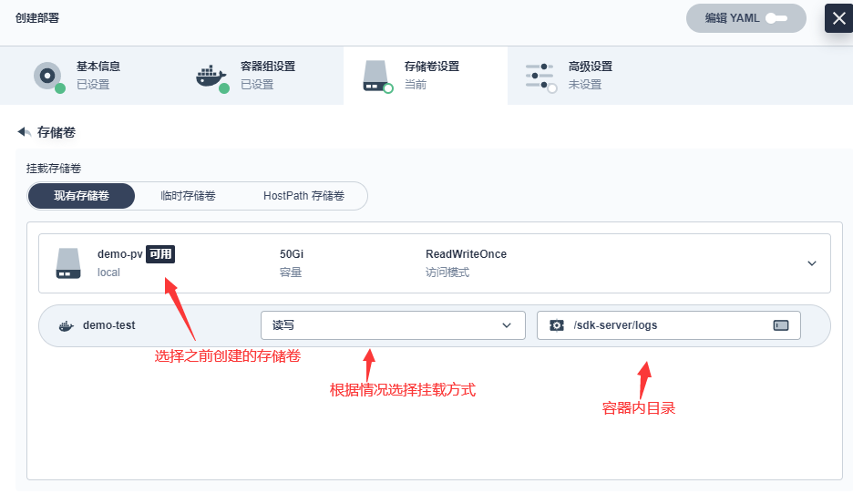
Task: Toggle the 编辑 YAML switch
Action: [776, 18]
